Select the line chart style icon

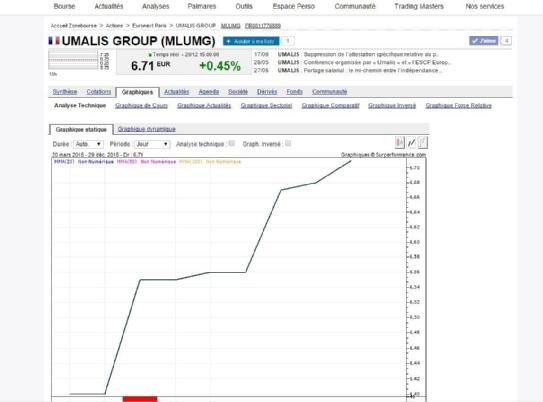click(x=411, y=142)
